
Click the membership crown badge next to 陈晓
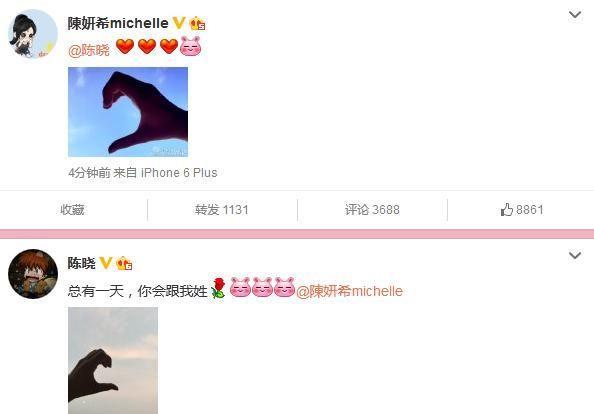click(x=124, y=263)
